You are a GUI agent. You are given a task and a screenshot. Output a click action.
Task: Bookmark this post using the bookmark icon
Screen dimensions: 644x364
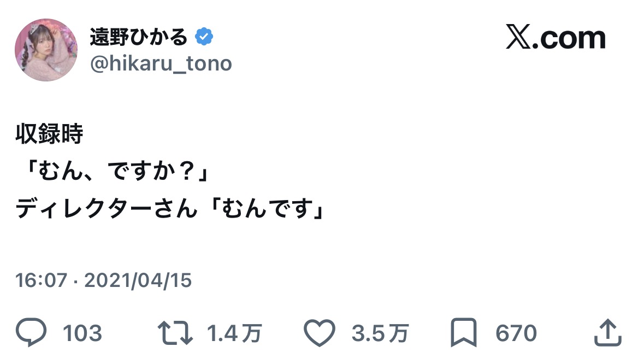pos(463,332)
